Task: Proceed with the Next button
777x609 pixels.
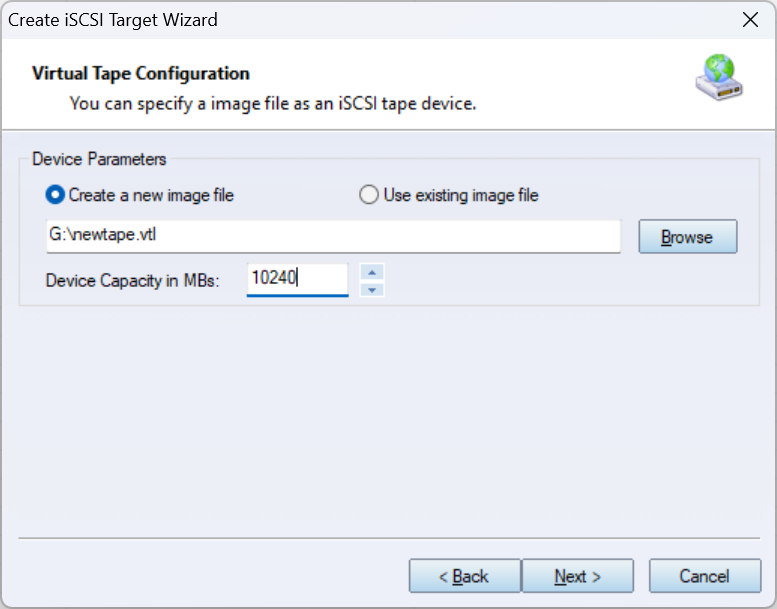Action: (577, 576)
